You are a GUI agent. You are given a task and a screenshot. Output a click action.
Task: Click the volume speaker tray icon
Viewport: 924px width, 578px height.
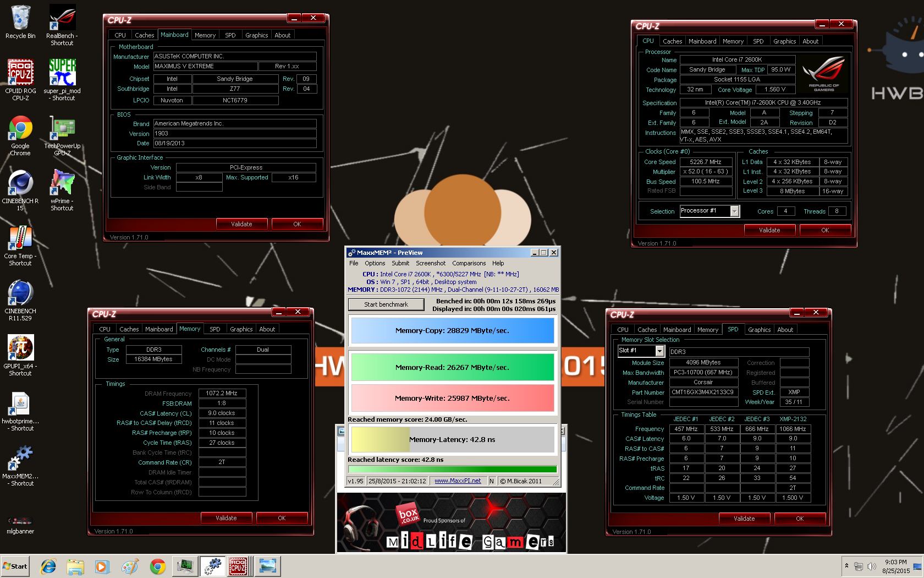coord(871,566)
